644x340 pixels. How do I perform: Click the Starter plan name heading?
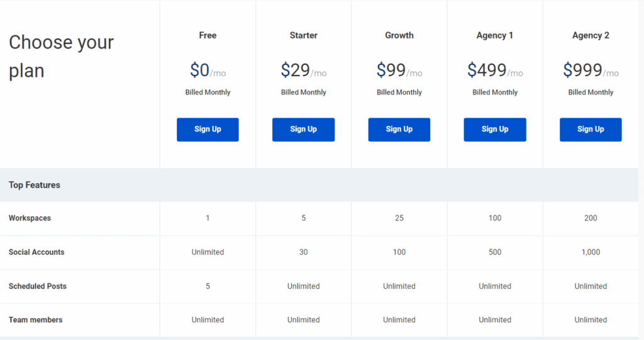pyautogui.click(x=303, y=36)
